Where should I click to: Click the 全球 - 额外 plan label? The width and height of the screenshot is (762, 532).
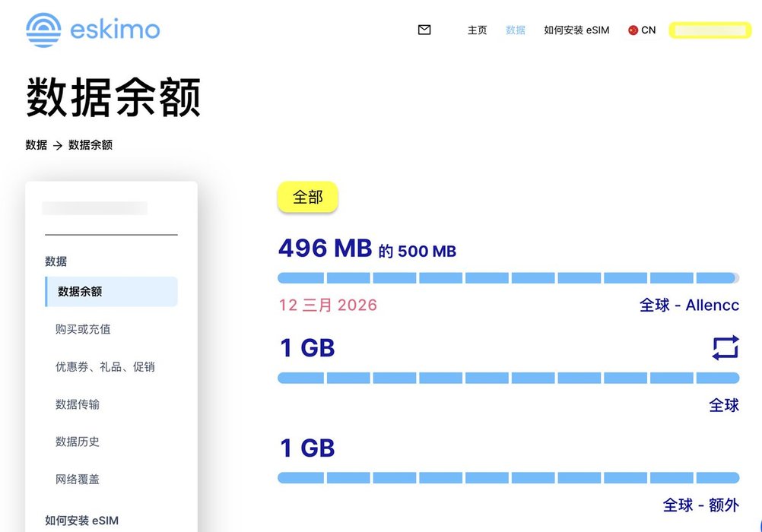pos(700,505)
